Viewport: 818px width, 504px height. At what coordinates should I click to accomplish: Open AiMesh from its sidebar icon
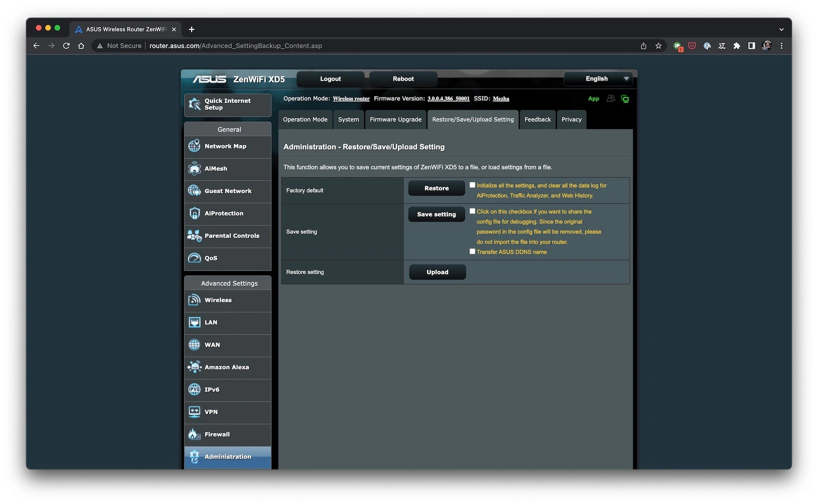coord(194,168)
